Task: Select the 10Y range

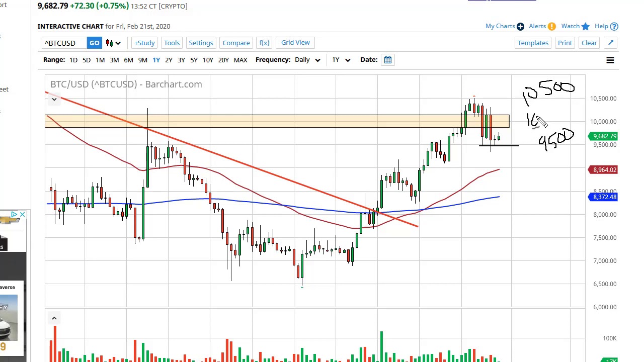Action: pyautogui.click(x=208, y=60)
